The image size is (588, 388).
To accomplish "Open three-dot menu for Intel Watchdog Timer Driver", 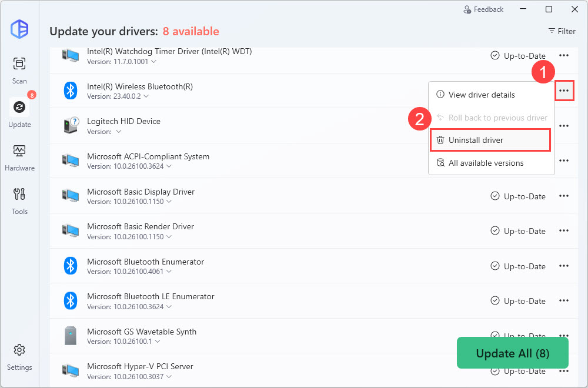I will coord(564,56).
